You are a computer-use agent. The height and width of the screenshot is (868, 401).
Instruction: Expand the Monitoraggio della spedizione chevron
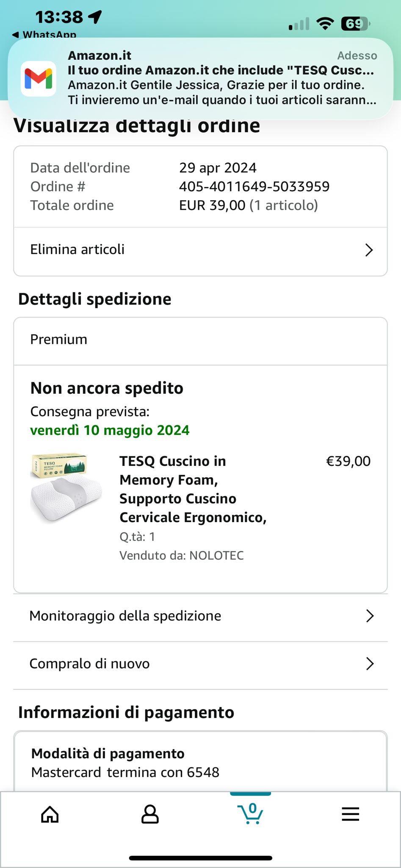point(370,616)
